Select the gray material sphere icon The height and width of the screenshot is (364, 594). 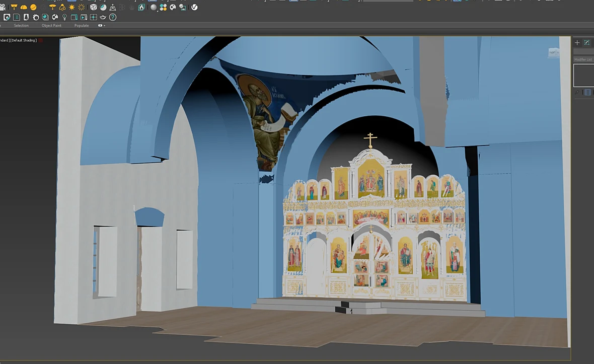pos(154,7)
